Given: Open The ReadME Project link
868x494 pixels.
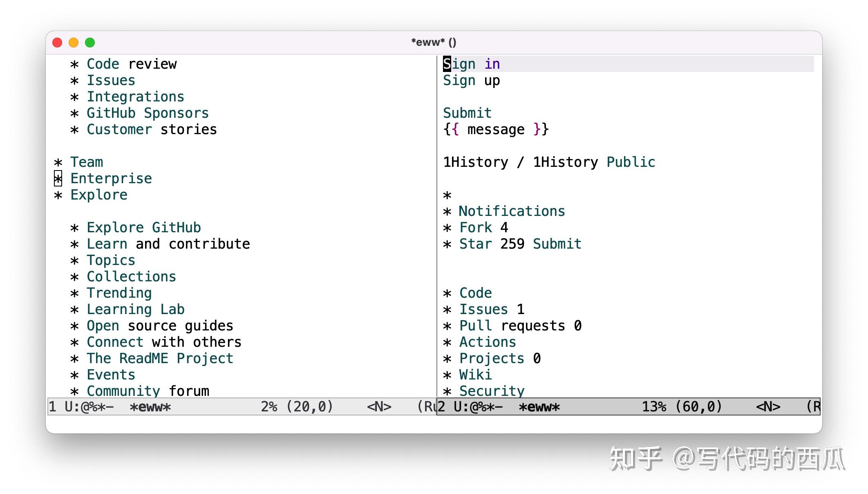Looking at the screenshot, I should 160,359.
